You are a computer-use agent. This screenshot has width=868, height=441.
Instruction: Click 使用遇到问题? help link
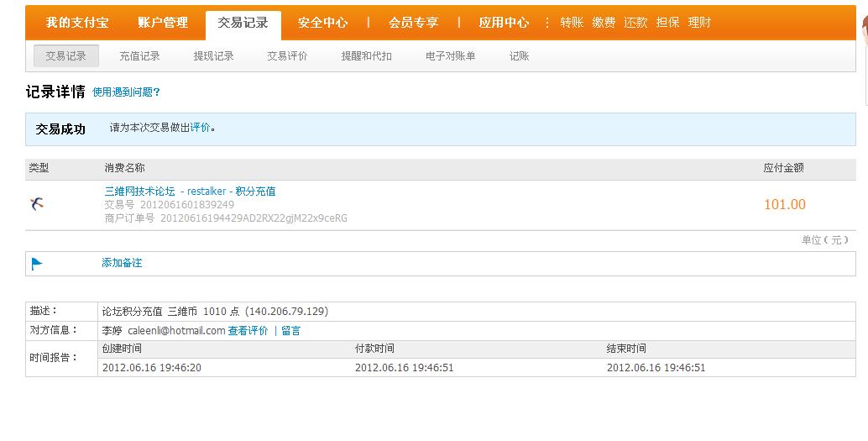tap(126, 92)
